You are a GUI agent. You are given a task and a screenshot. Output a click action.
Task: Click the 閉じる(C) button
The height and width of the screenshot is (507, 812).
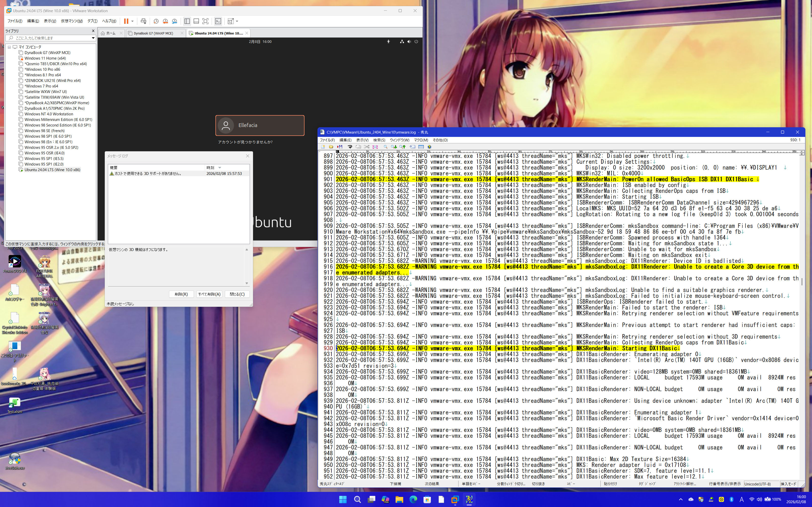[x=237, y=294]
